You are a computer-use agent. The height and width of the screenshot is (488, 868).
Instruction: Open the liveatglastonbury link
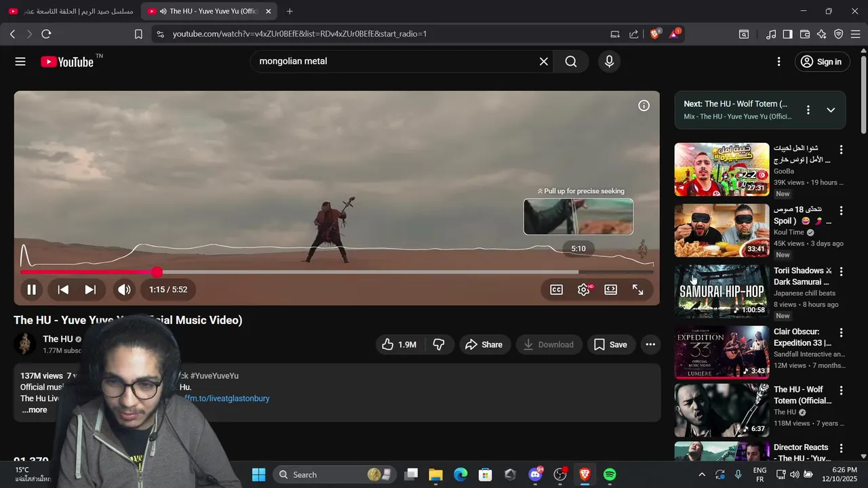[226, 399]
